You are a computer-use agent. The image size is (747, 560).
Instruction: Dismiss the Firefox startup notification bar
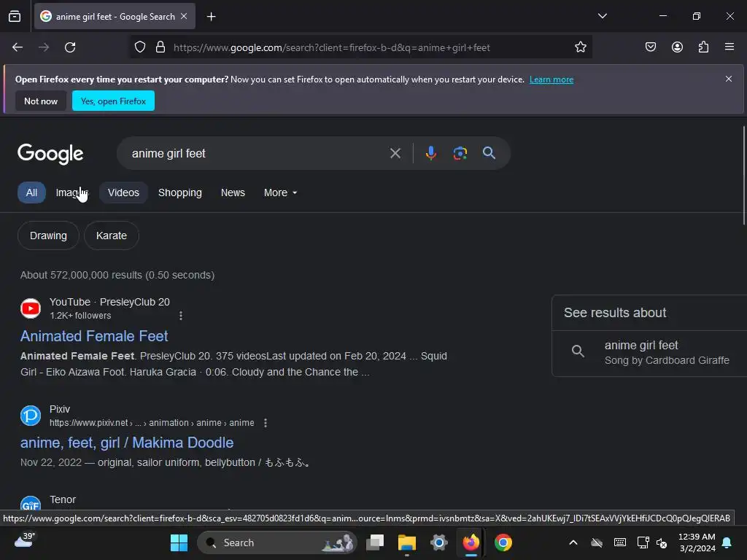click(729, 79)
